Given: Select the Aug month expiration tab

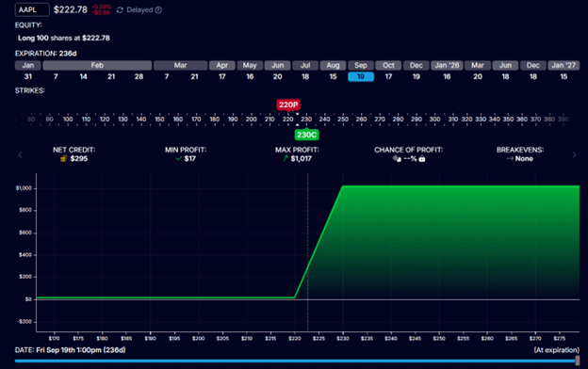Looking at the screenshot, I should (333, 66).
